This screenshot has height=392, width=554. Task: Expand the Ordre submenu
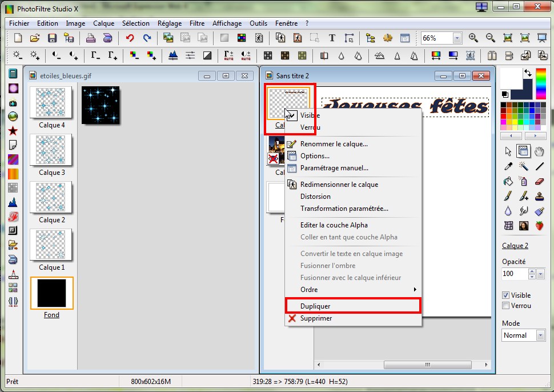pyautogui.click(x=354, y=290)
